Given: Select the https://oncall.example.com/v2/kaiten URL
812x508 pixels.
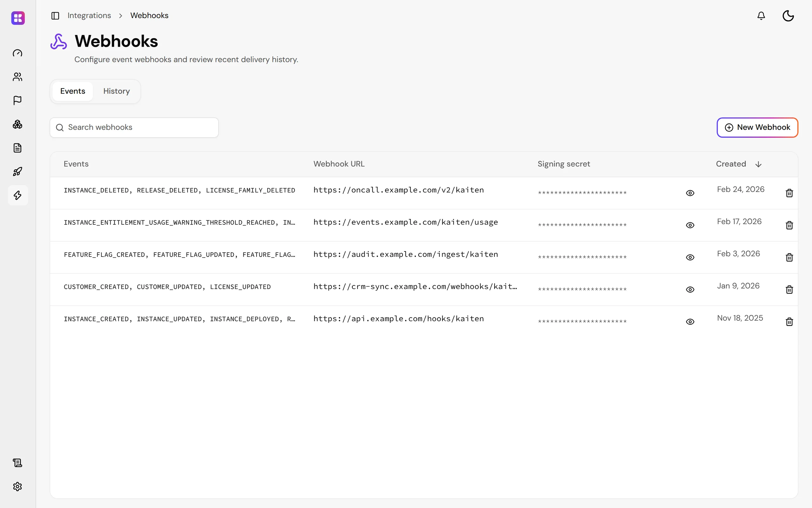Looking at the screenshot, I should pos(399,190).
